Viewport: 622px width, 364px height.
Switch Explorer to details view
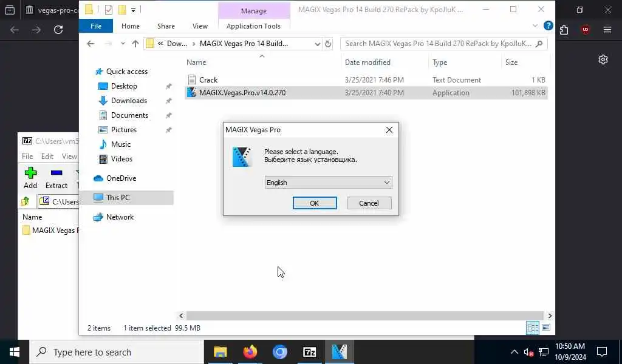pyautogui.click(x=532, y=328)
